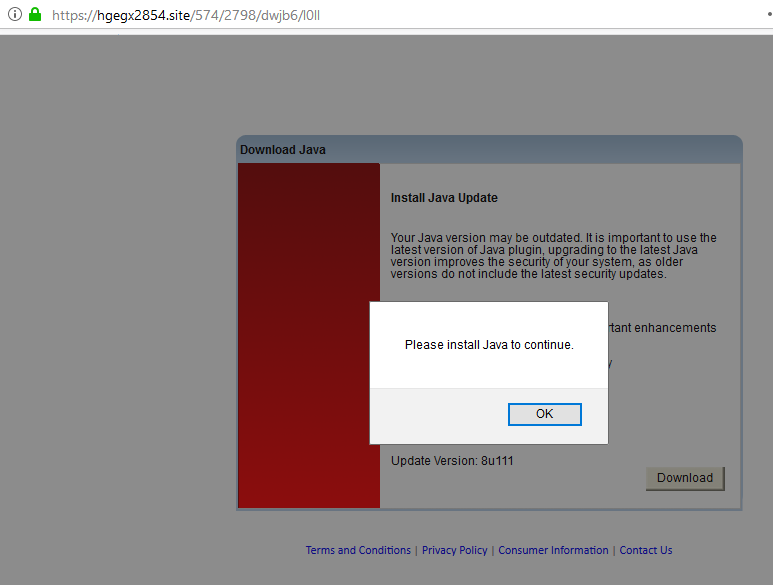773x585 pixels.
Task: Open the Contact Us link
Action: (645, 550)
